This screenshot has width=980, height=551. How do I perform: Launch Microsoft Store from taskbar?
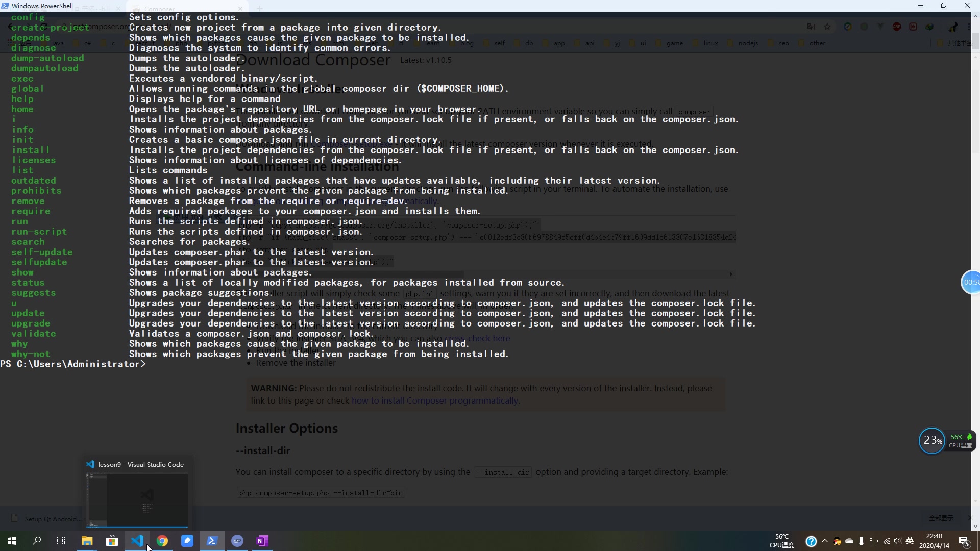112,541
